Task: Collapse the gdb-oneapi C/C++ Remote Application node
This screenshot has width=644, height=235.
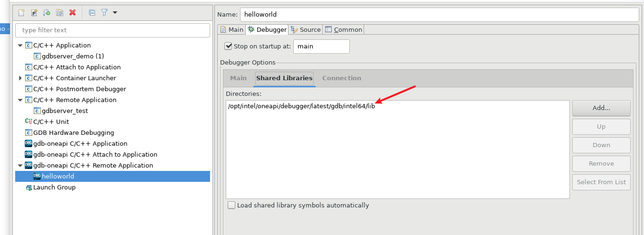Action: pos(20,166)
